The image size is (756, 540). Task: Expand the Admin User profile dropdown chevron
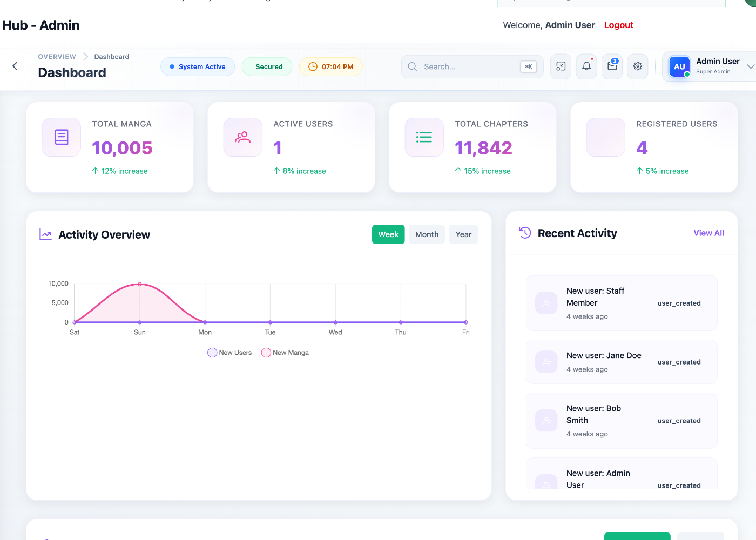(x=751, y=66)
